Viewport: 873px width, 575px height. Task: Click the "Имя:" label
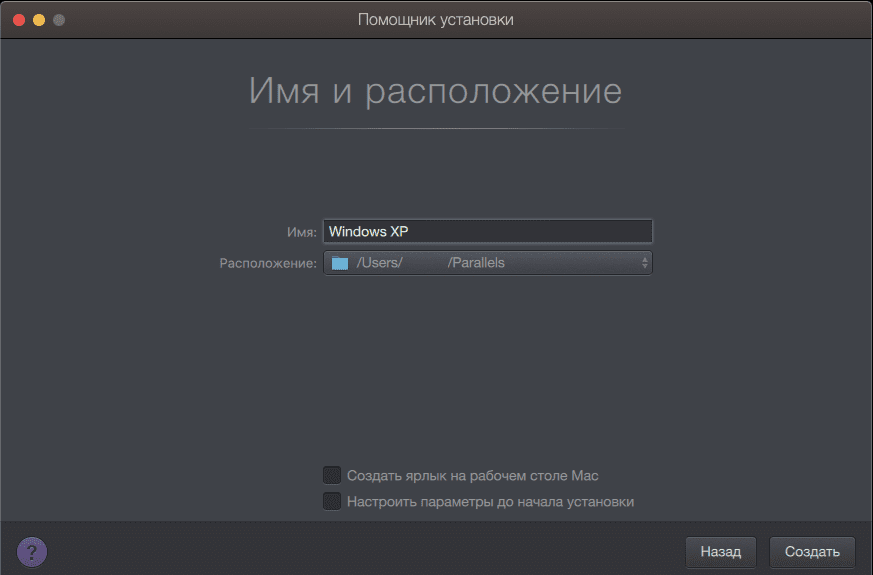pyautogui.click(x=302, y=232)
